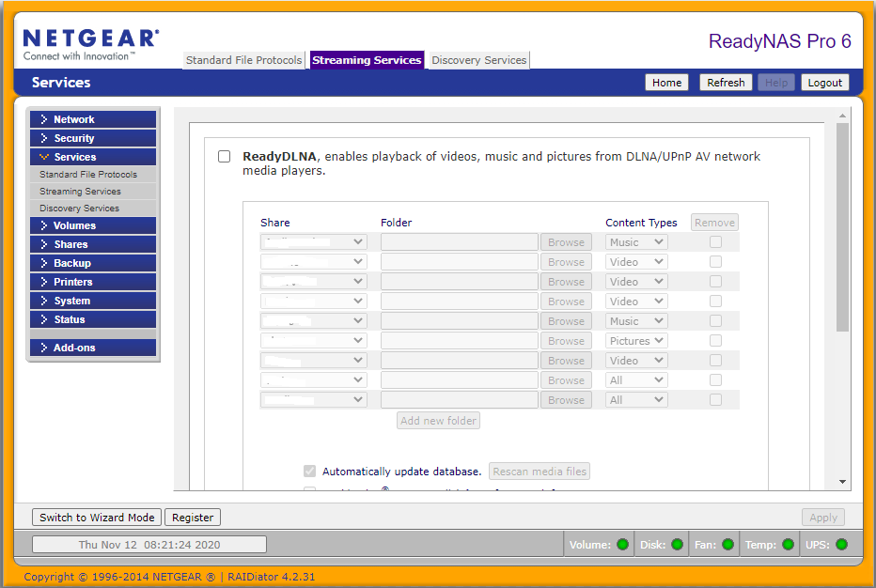The width and height of the screenshot is (876, 588).
Task: Click the scroll down arrow in content pane
Action: pyautogui.click(x=842, y=482)
